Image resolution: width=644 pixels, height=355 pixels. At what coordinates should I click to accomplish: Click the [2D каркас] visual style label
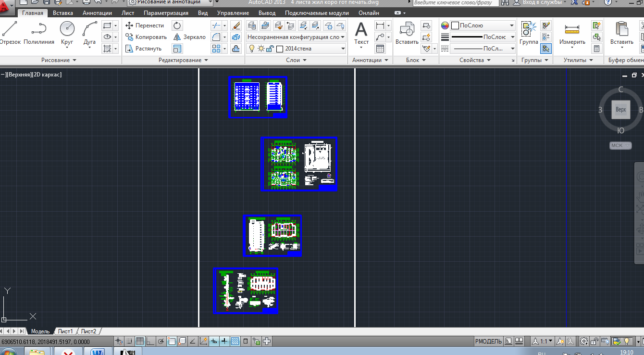coord(47,75)
